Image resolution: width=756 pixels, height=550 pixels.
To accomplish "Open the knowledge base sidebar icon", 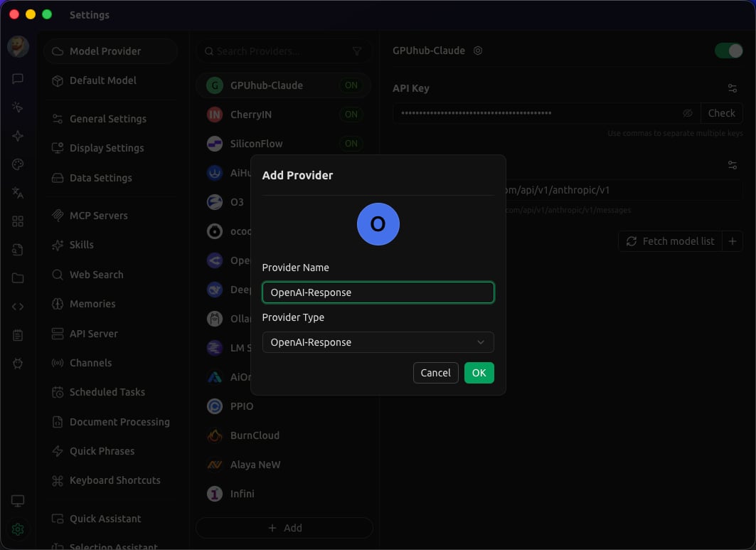I will (x=18, y=250).
